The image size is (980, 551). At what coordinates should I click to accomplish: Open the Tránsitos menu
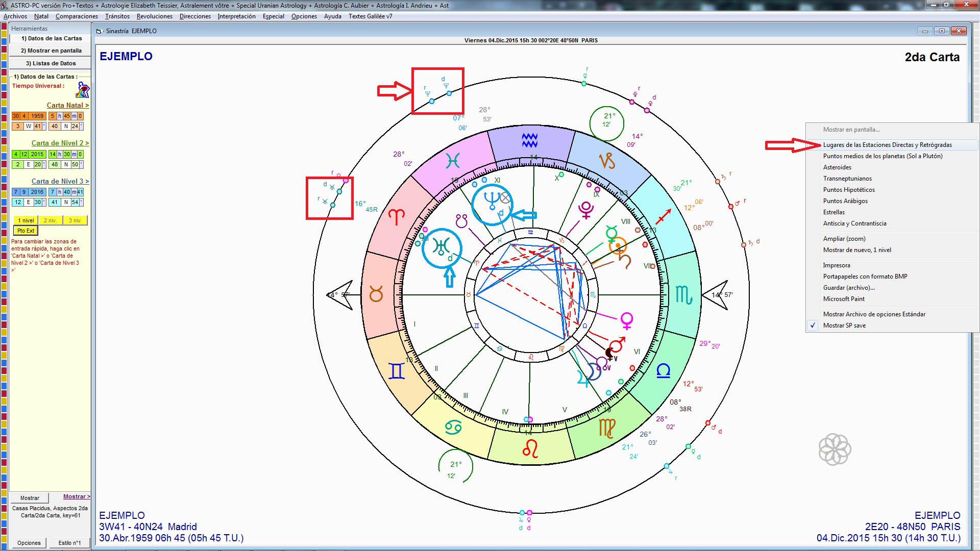tap(117, 16)
